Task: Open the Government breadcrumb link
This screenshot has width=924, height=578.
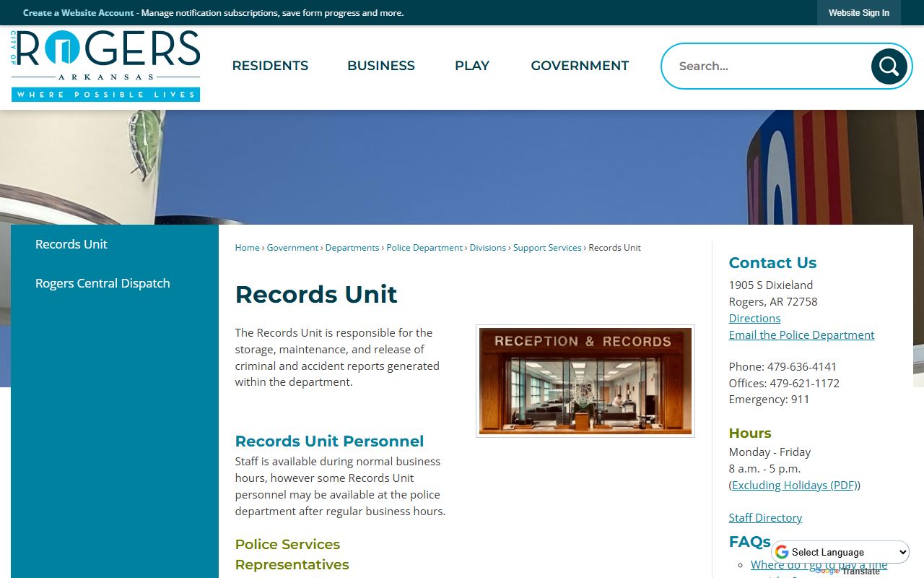Action: tap(292, 248)
